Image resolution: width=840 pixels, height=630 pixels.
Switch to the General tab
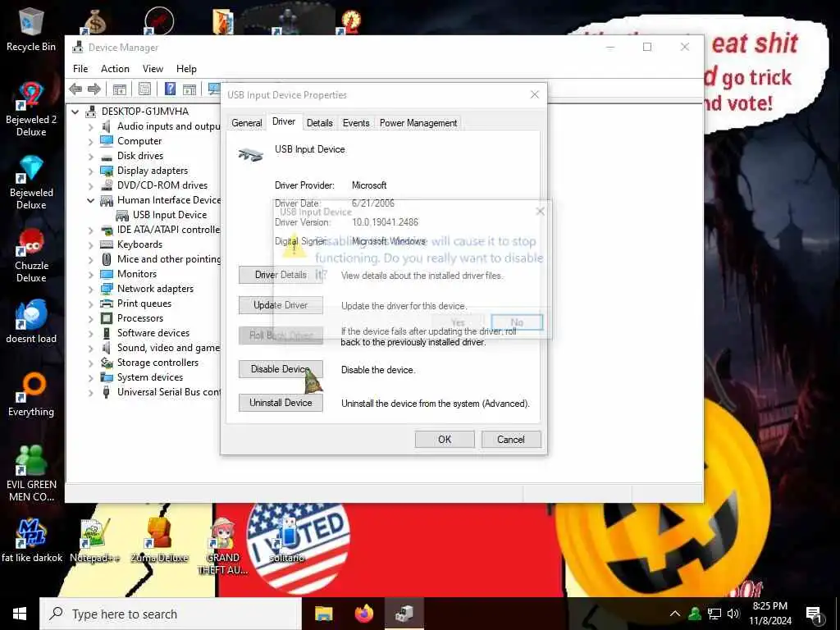(x=246, y=123)
